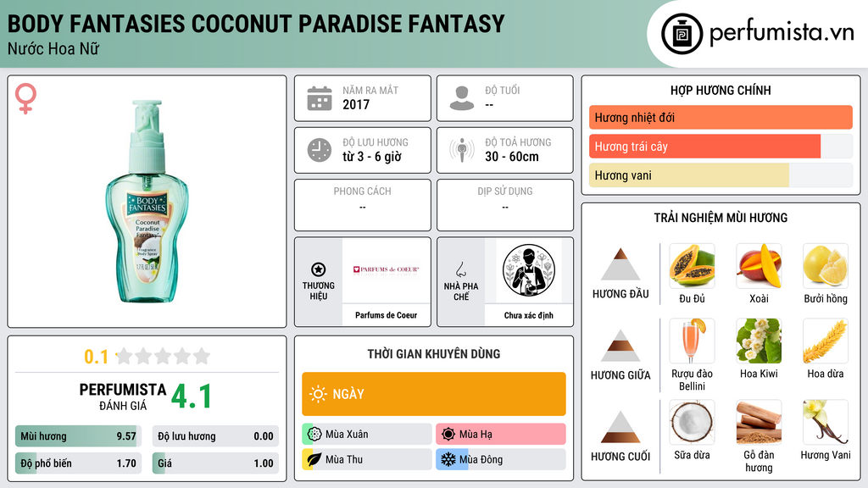Click the star badge icon above Thương hiệu
868x488 pixels.
coord(319,269)
